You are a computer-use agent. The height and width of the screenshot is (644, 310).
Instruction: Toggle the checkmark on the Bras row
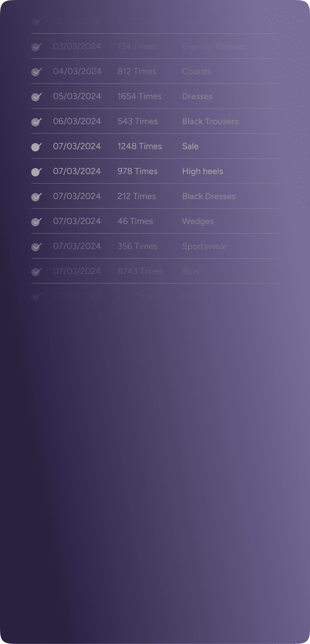click(36, 271)
